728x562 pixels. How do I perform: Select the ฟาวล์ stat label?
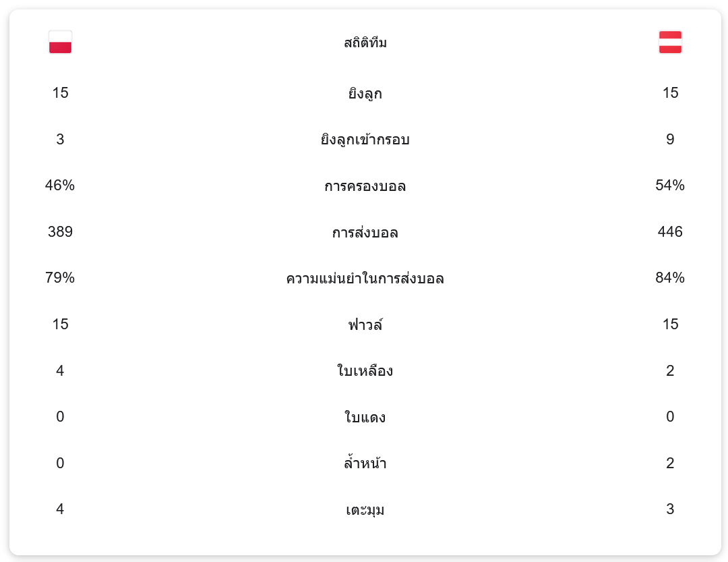click(x=365, y=325)
